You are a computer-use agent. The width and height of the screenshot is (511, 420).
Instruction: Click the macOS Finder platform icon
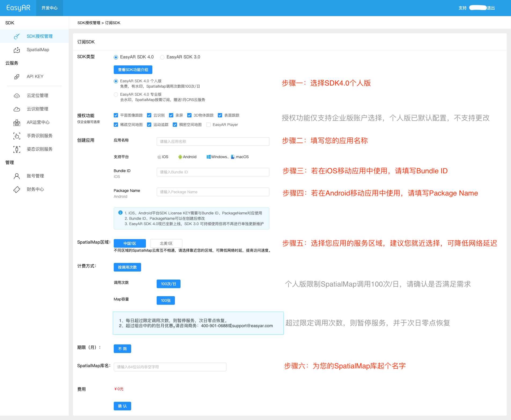click(x=233, y=157)
